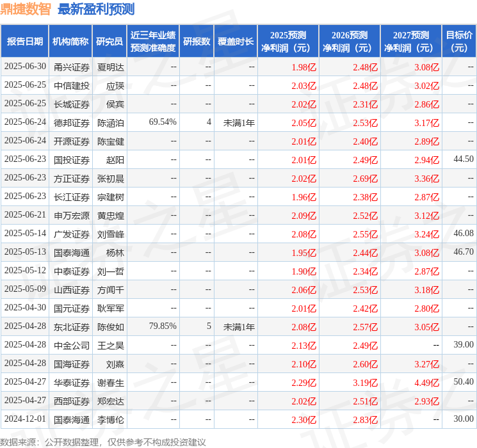Click the 最新盈利预测 heading

(96, 9)
